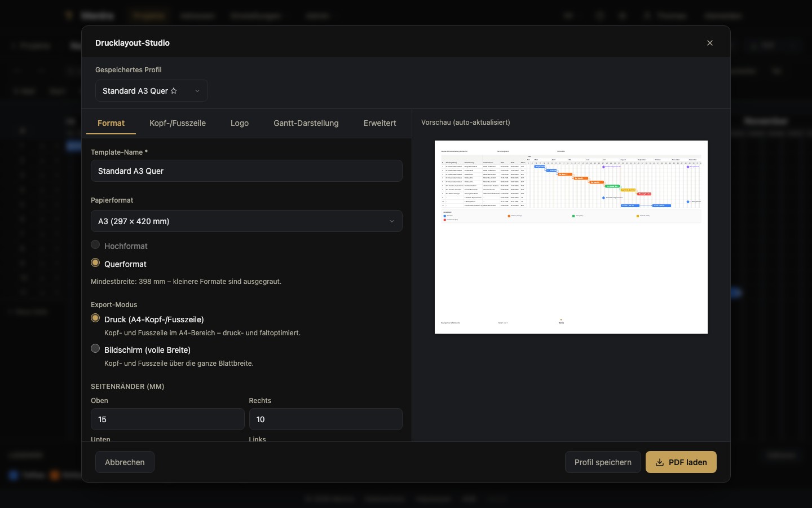Open the Gespeichertes Profil dropdown
The height and width of the screenshot is (508, 812).
click(152, 91)
